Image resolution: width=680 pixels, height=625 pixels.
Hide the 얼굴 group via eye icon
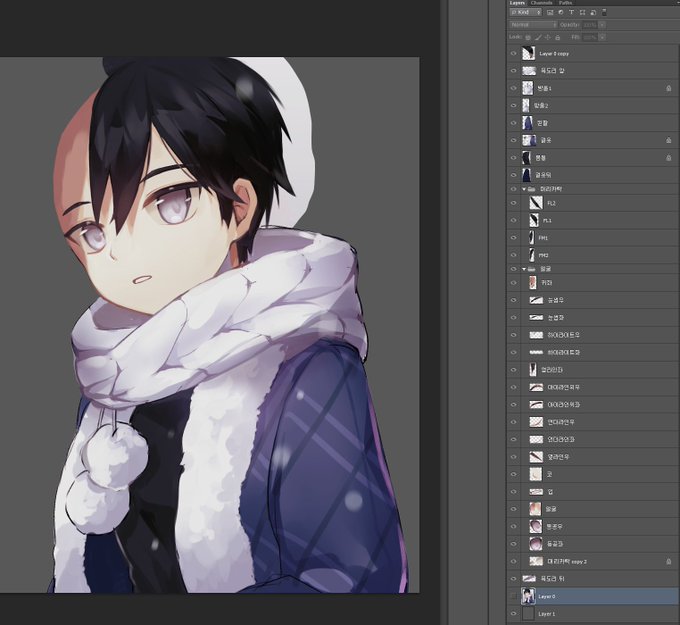tap(514, 269)
